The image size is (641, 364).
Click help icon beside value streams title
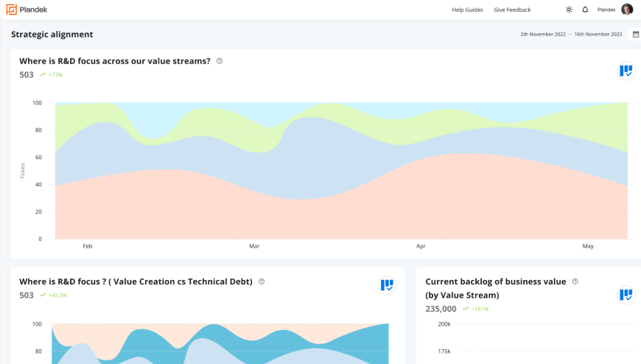220,61
